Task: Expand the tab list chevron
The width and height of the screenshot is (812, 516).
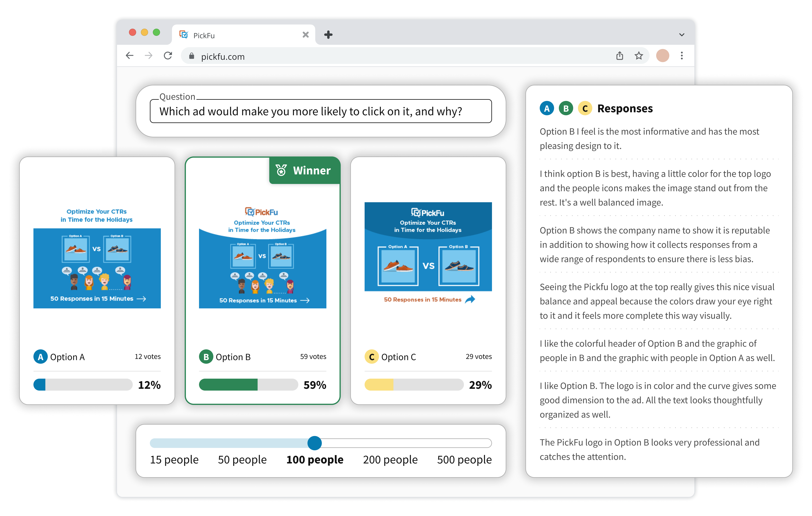Action: tap(681, 35)
